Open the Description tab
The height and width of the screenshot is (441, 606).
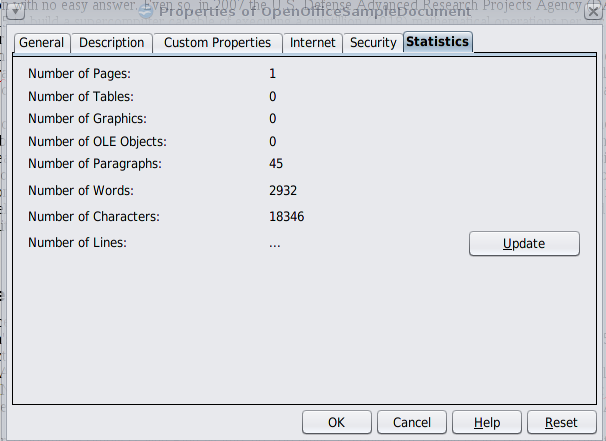(x=111, y=43)
